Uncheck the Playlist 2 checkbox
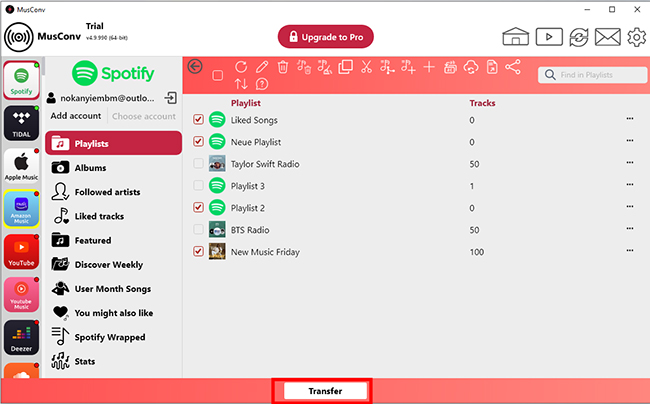 [x=198, y=207]
